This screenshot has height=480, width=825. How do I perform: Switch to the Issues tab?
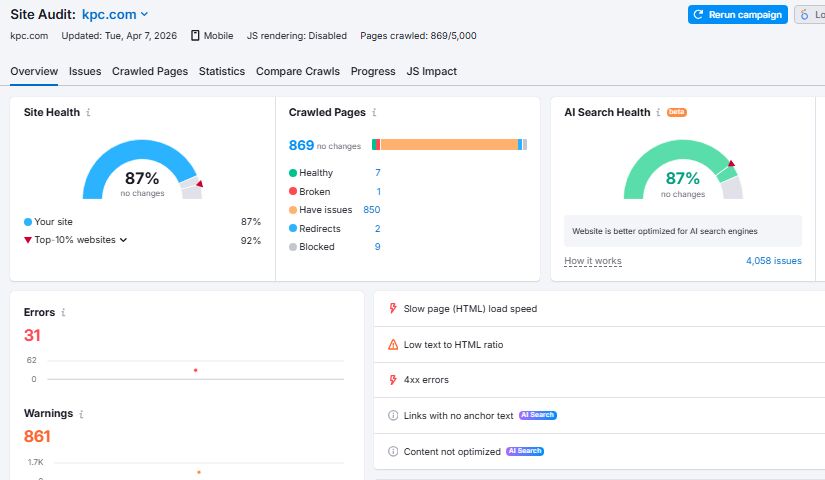[x=85, y=71]
